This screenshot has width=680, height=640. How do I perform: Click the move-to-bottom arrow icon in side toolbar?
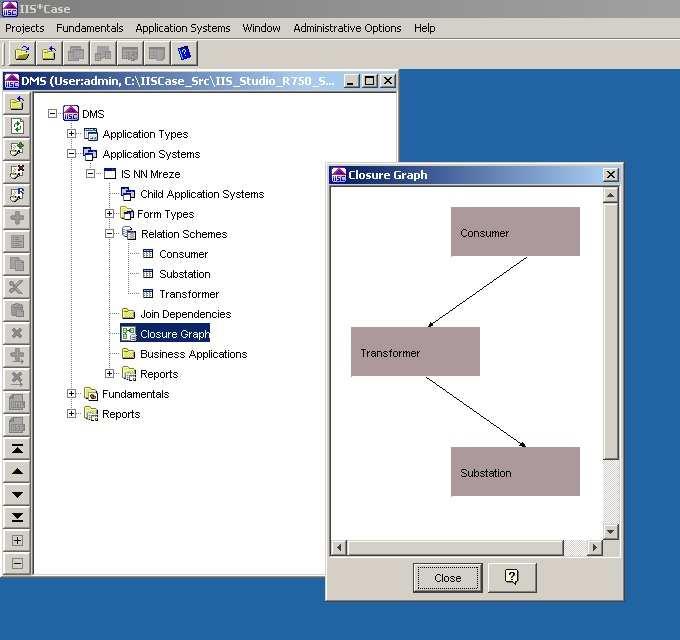(17, 517)
